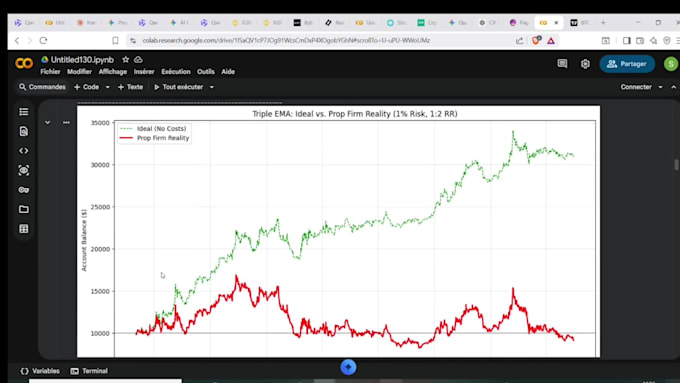Open the Exécution menu

176,72
